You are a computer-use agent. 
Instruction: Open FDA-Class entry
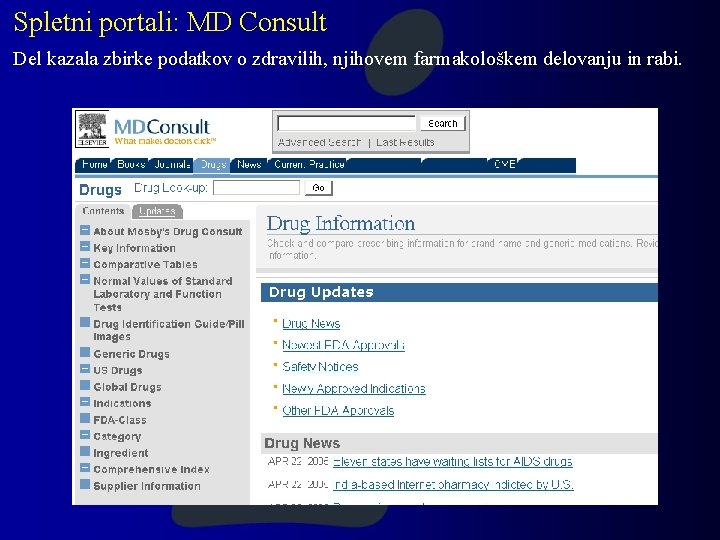point(120,420)
